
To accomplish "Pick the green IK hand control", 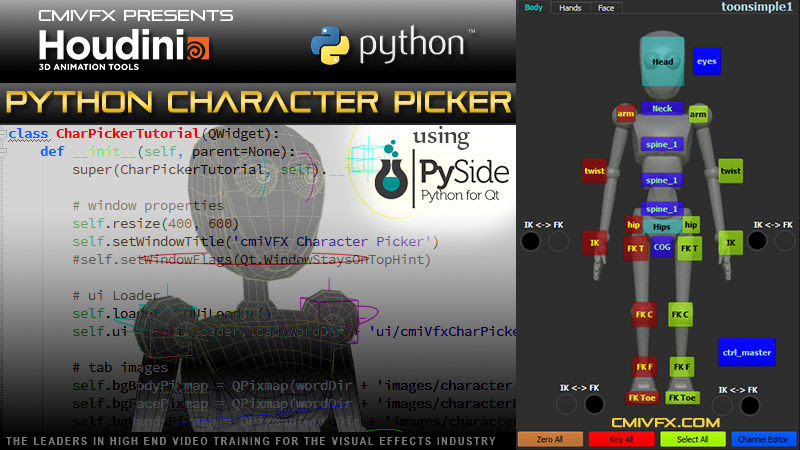I will [x=731, y=243].
